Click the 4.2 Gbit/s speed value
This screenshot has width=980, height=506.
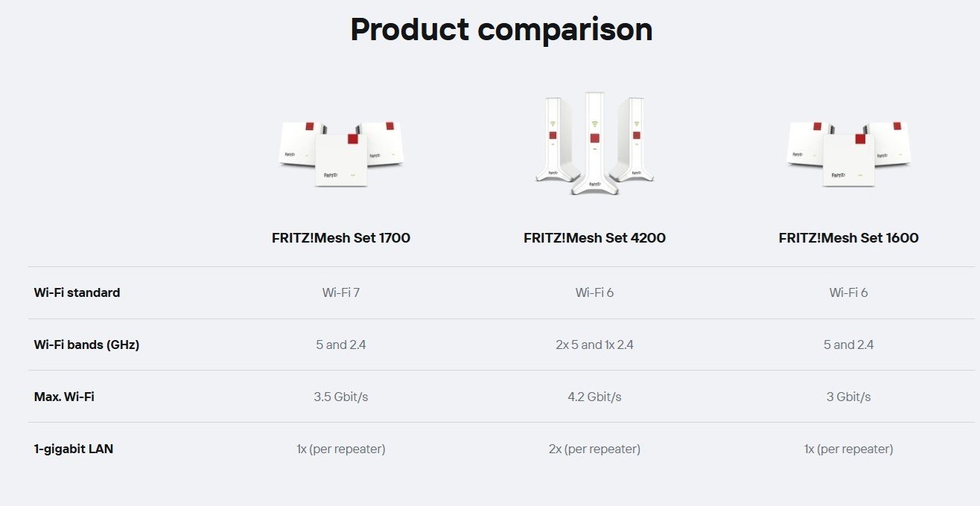coord(594,397)
